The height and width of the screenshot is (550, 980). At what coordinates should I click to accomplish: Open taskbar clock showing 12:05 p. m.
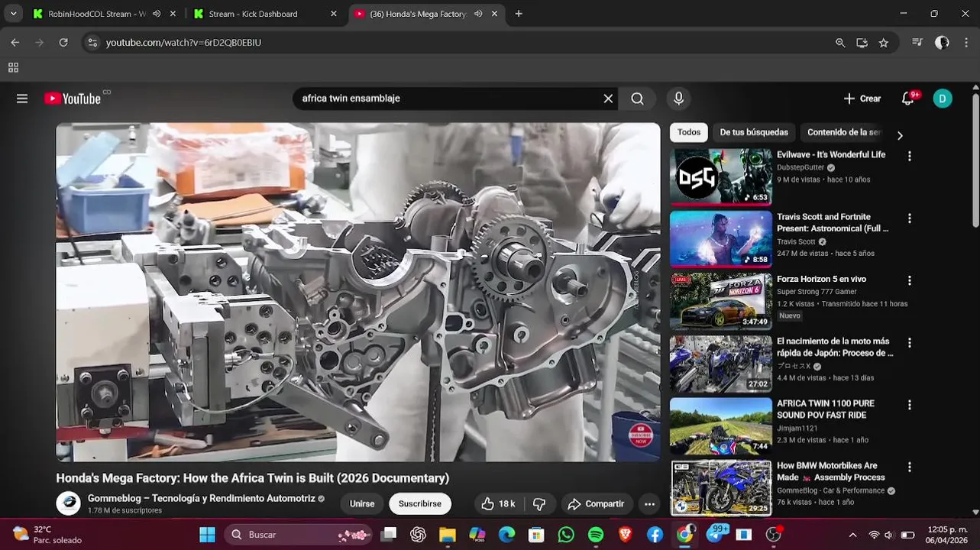946,535
